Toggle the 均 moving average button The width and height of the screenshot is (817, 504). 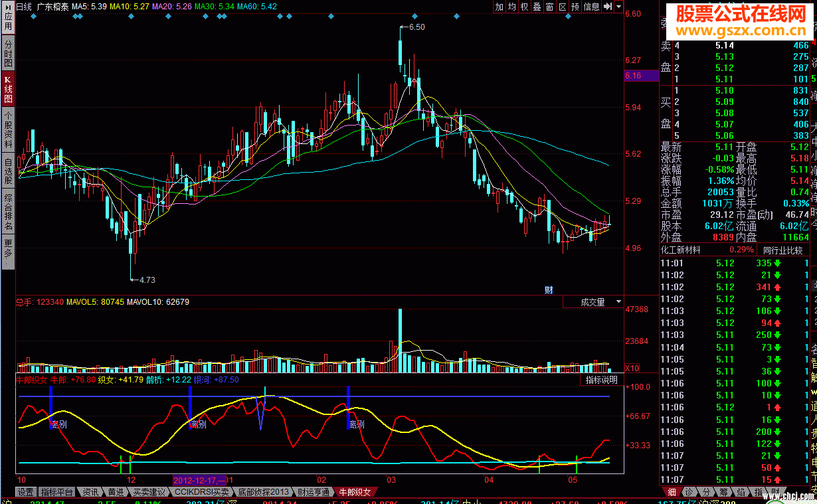pyautogui.click(x=511, y=7)
